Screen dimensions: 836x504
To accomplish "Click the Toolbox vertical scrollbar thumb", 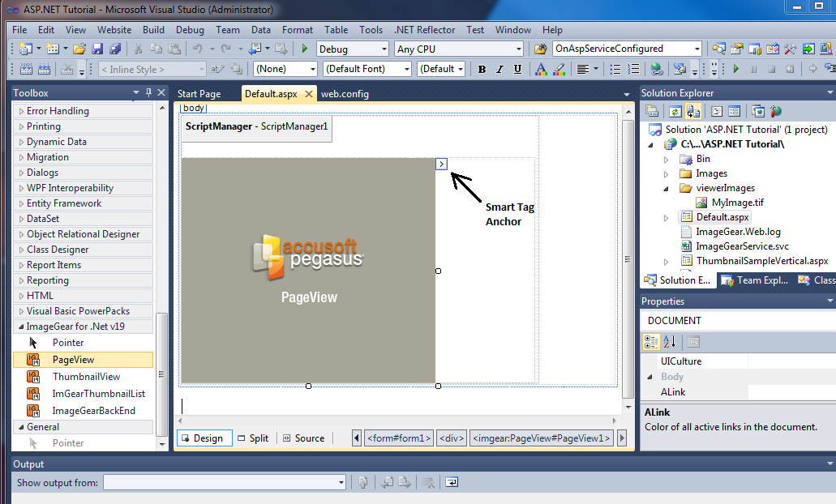I will click(161, 374).
